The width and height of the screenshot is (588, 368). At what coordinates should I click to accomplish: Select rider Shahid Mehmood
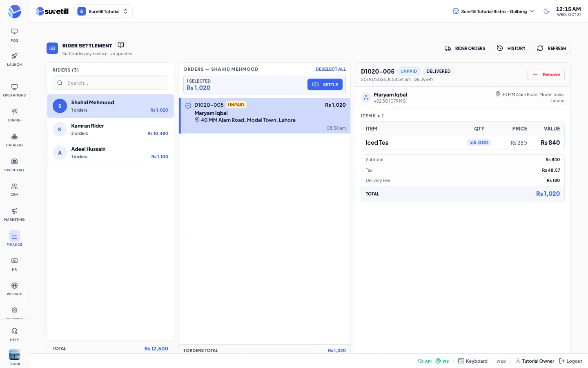110,106
